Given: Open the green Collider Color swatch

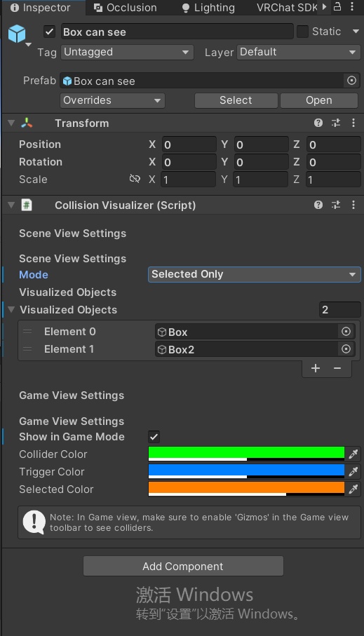Looking at the screenshot, I should tap(246, 454).
